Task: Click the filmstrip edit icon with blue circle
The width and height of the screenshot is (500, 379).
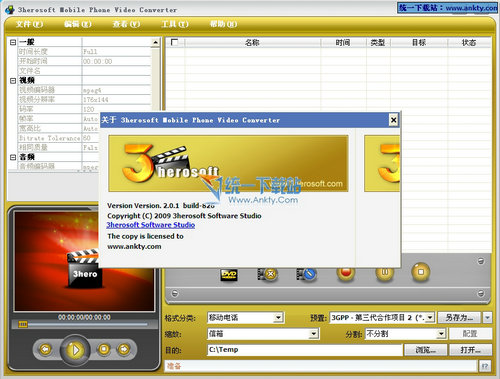Action: tap(306, 274)
